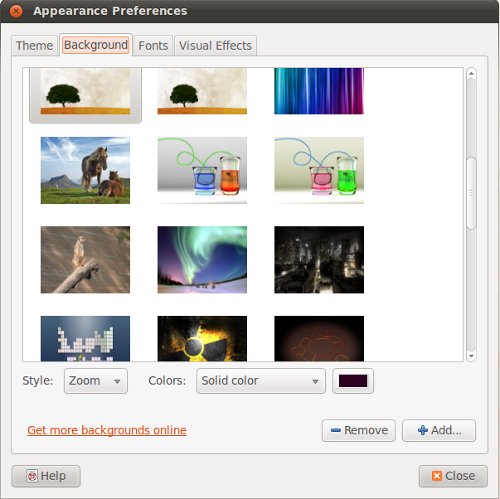Switch to the Theme tab
This screenshot has width=500, height=499.
click(x=34, y=46)
